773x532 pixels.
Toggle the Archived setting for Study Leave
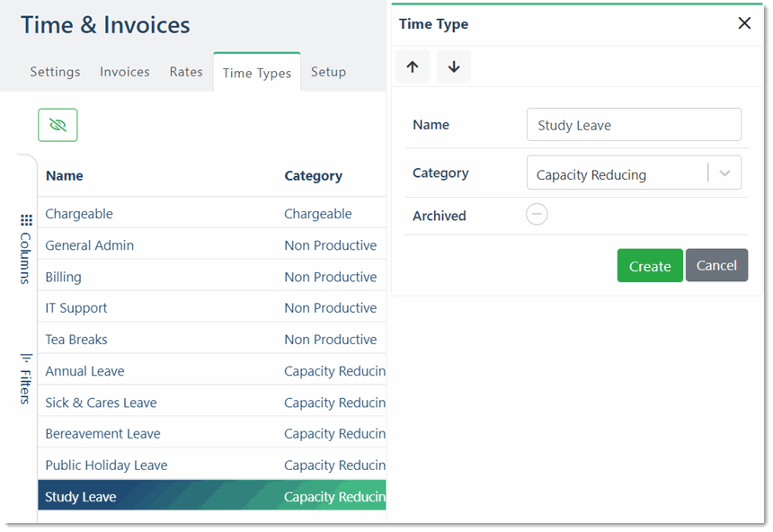click(537, 214)
